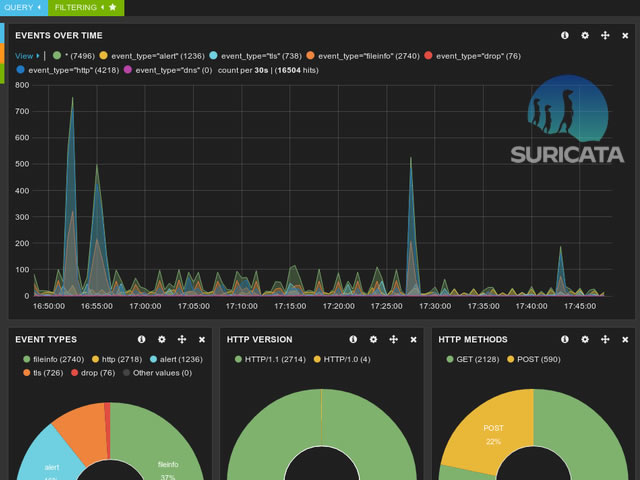Remove the Event Types panel
Screen dimensions: 640x480
point(202,340)
